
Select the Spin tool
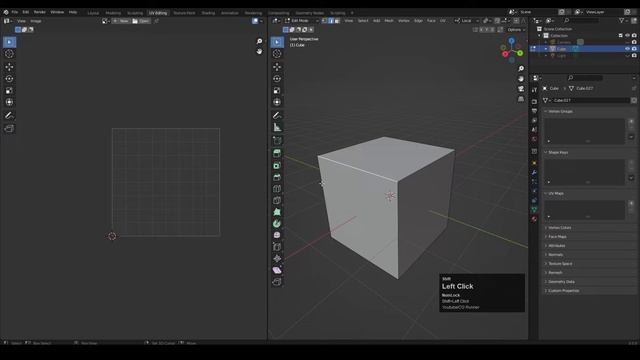277,224
